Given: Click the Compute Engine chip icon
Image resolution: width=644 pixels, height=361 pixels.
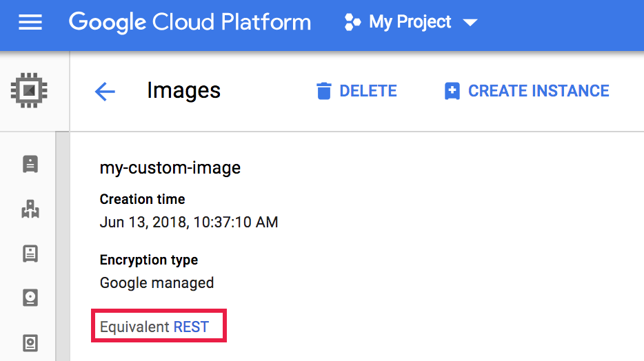Looking at the screenshot, I should click(x=30, y=90).
